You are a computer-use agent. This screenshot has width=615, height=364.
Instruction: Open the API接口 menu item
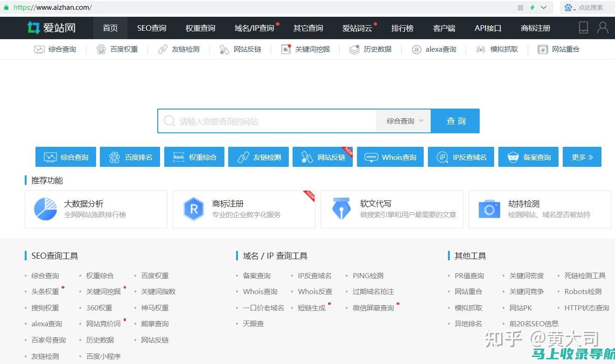click(x=488, y=28)
